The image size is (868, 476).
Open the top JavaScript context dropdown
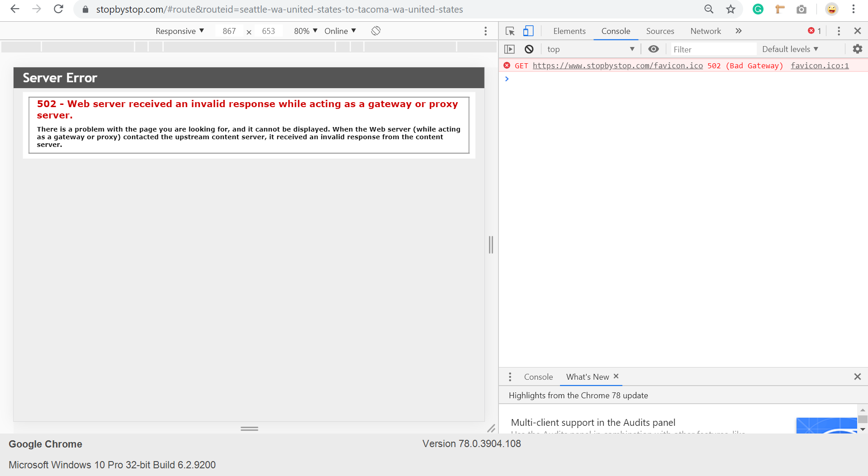click(591, 49)
